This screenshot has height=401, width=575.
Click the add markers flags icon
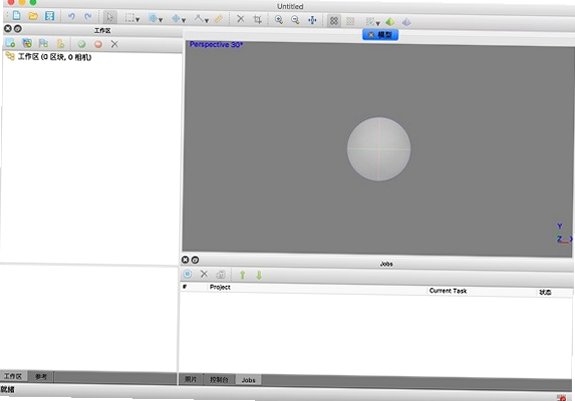(44, 43)
